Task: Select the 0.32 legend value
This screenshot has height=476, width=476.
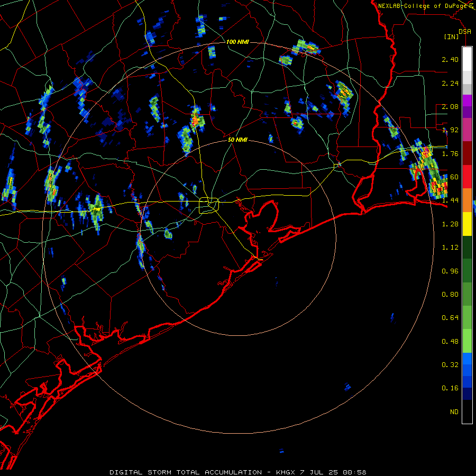Action: tap(450, 365)
